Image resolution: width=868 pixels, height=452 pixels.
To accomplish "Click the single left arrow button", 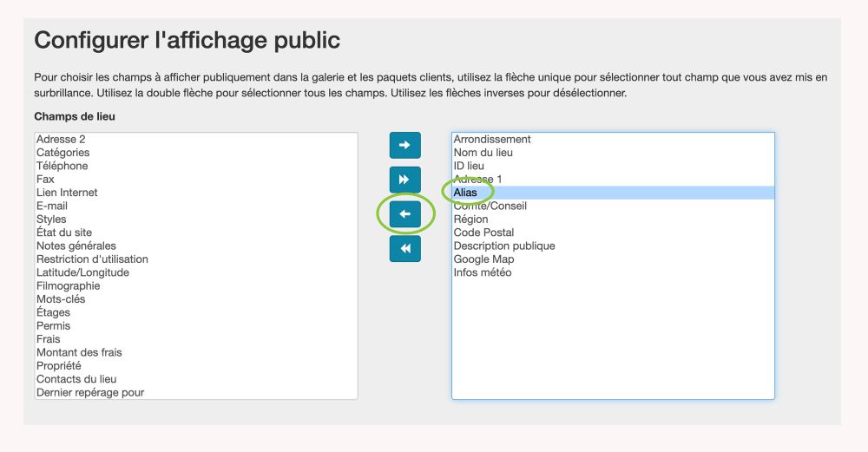I will [x=404, y=214].
